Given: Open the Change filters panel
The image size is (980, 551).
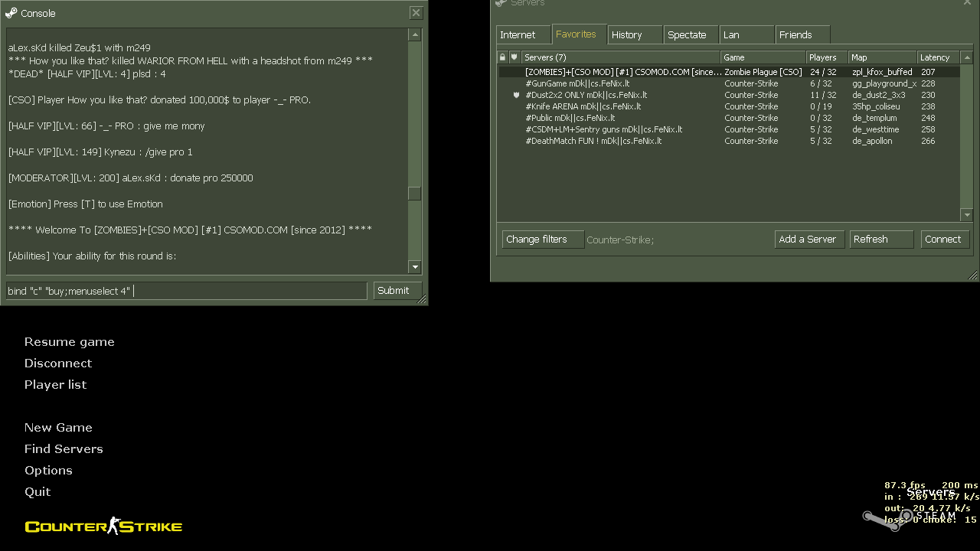Looking at the screenshot, I should click(543, 240).
